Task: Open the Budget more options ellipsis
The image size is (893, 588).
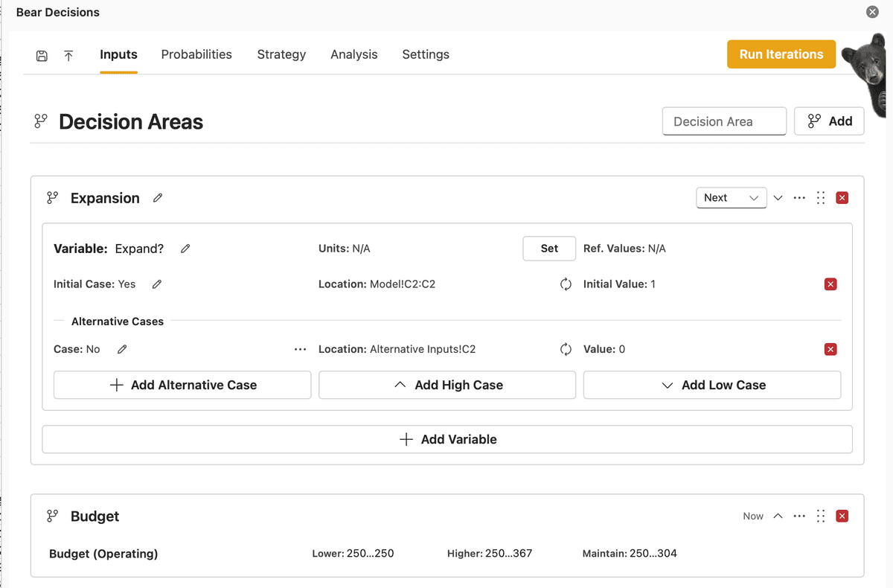Action: (799, 516)
